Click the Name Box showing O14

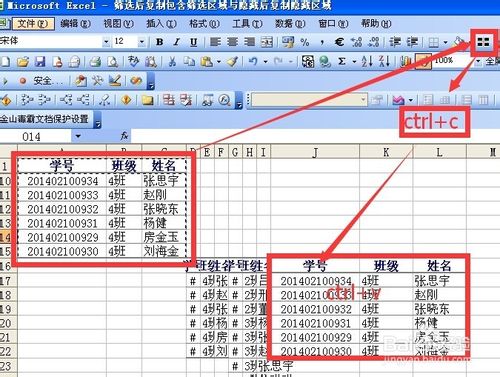pyautogui.click(x=35, y=136)
